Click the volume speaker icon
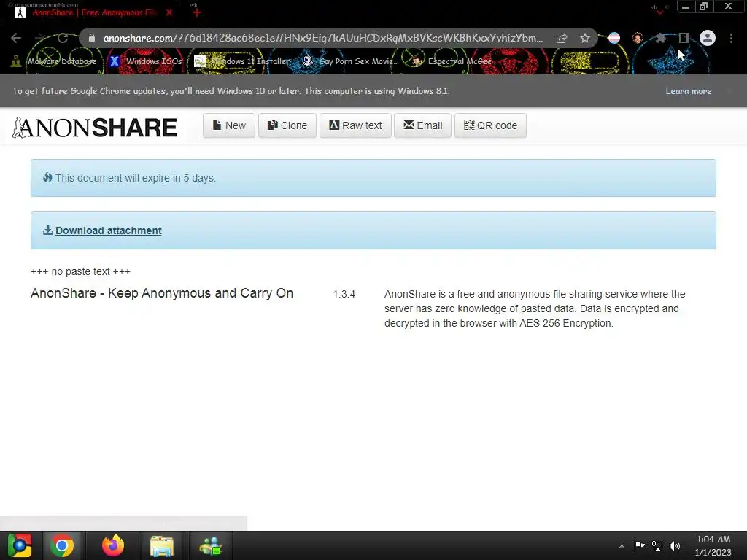 click(x=675, y=545)
